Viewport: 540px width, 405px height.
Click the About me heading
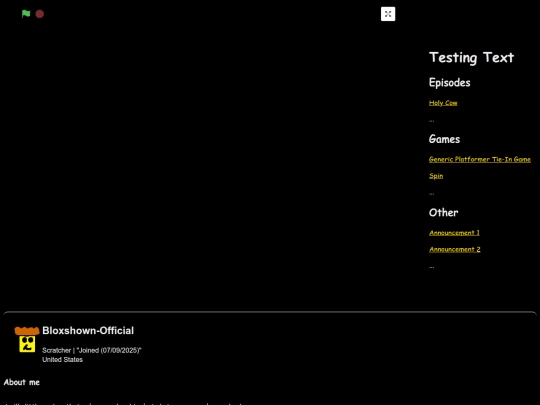(x=22, y=382)
